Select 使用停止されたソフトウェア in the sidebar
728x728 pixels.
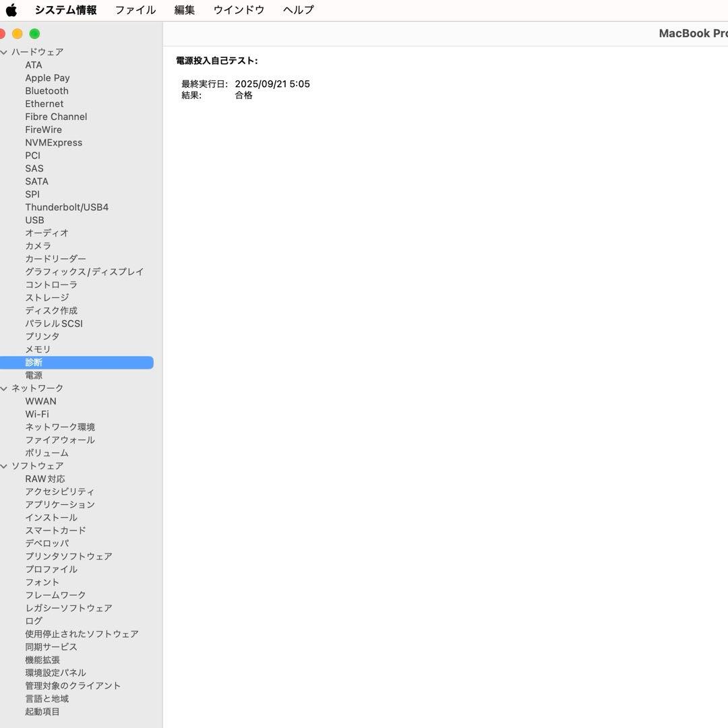[82, 634]
